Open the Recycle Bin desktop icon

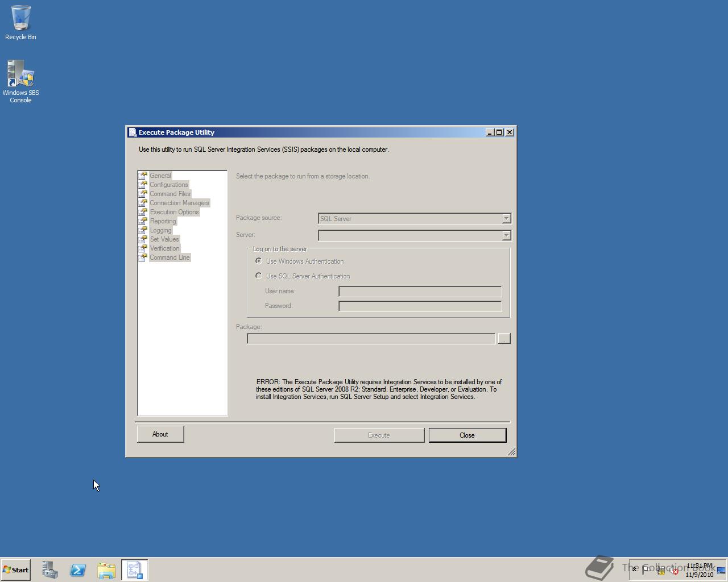click(20, 23)
